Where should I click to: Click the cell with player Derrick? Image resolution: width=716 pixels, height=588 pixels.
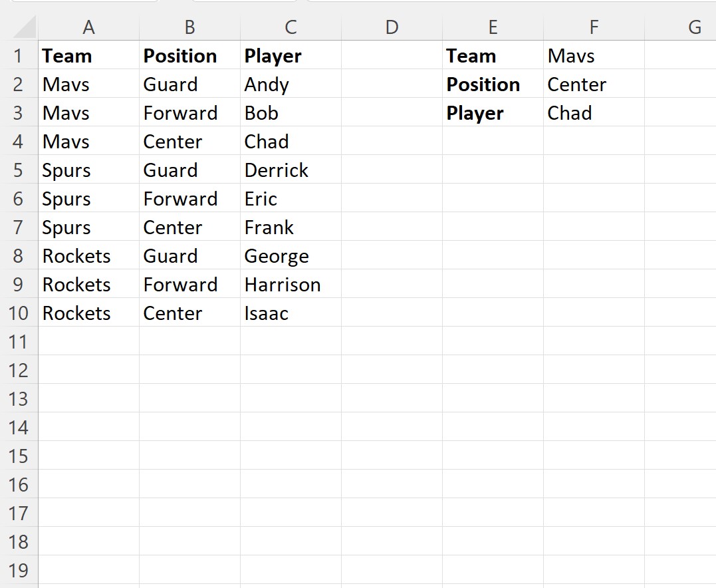291,170
